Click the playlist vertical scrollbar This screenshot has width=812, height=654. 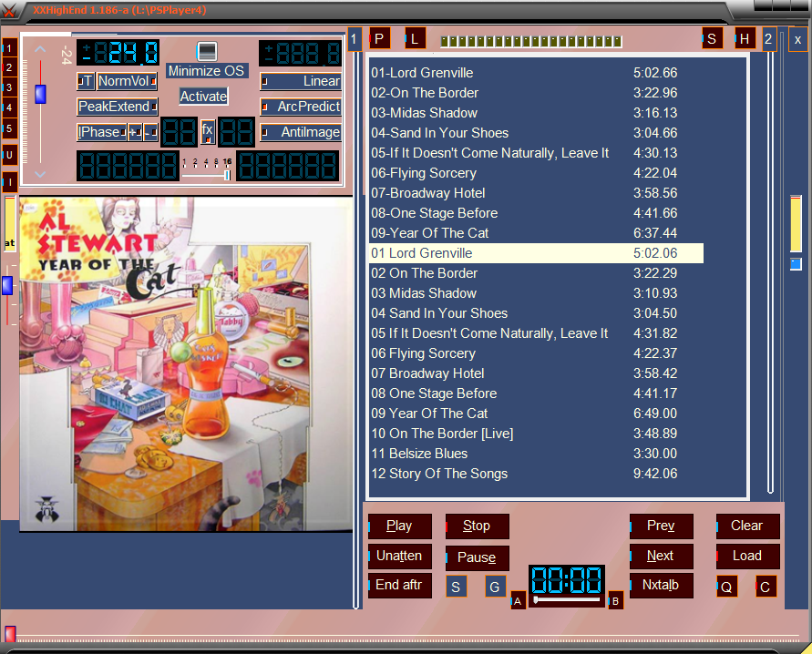tap(770, 272)
